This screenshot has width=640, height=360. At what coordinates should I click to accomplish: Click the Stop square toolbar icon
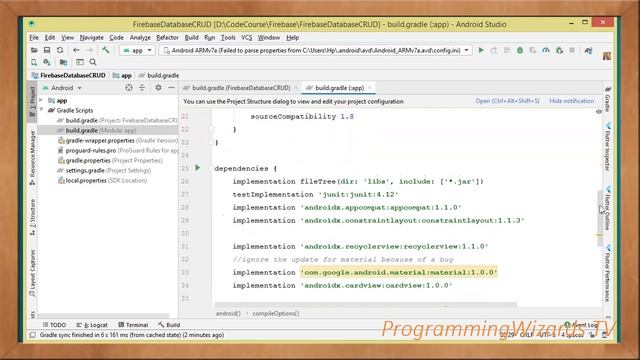pyautogui.click(x=572, y=50)
